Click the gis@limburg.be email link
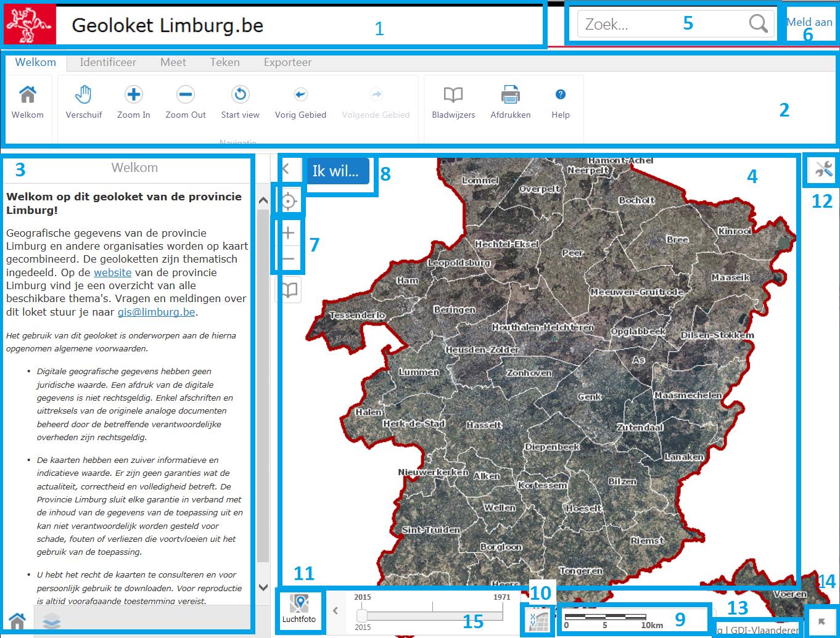 point(157,312)
